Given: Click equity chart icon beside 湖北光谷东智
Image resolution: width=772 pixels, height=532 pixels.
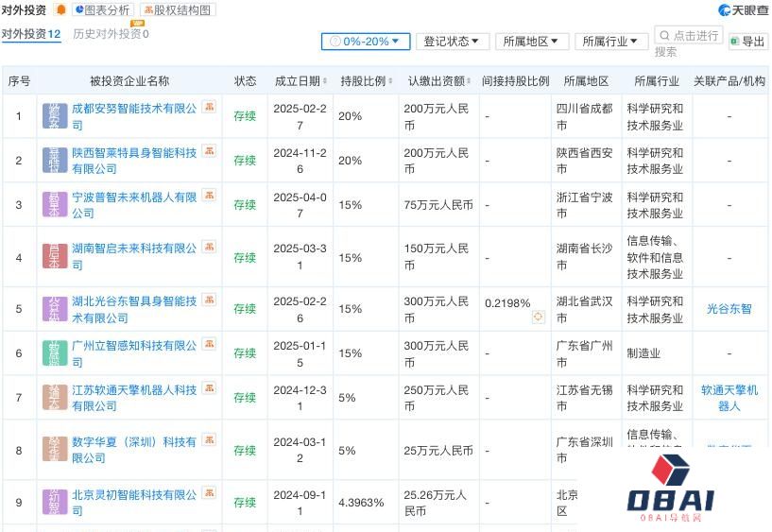Looking at the screenshot, I should coord(209,300).
